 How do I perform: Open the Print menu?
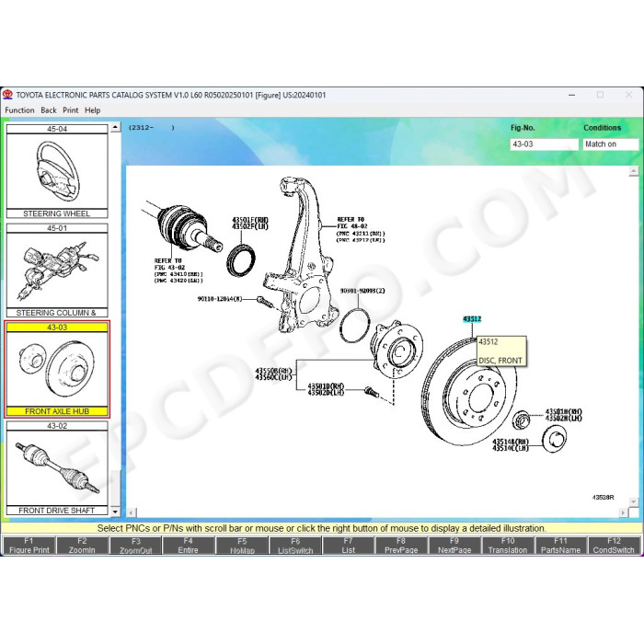70,110
